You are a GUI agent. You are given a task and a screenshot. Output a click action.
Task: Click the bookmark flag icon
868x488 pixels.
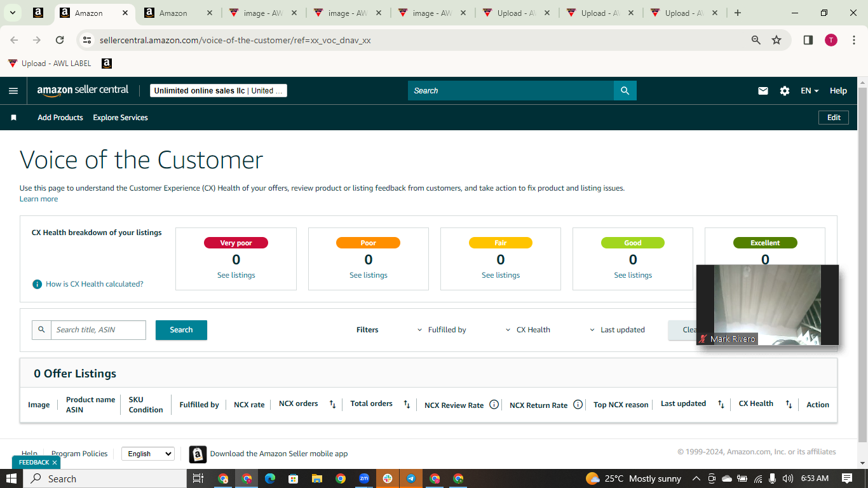(x=13, y=118)
